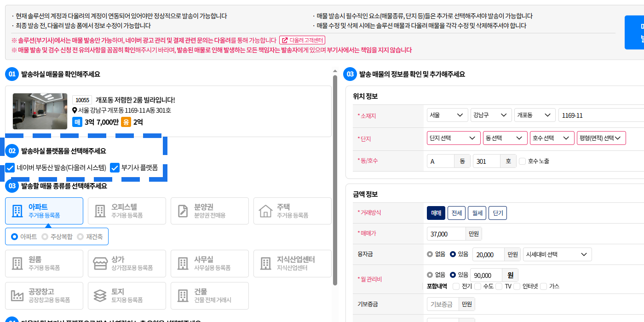Select the 분양권 document icon tile
Screen dimensions: 644x322
pos(183,211)
